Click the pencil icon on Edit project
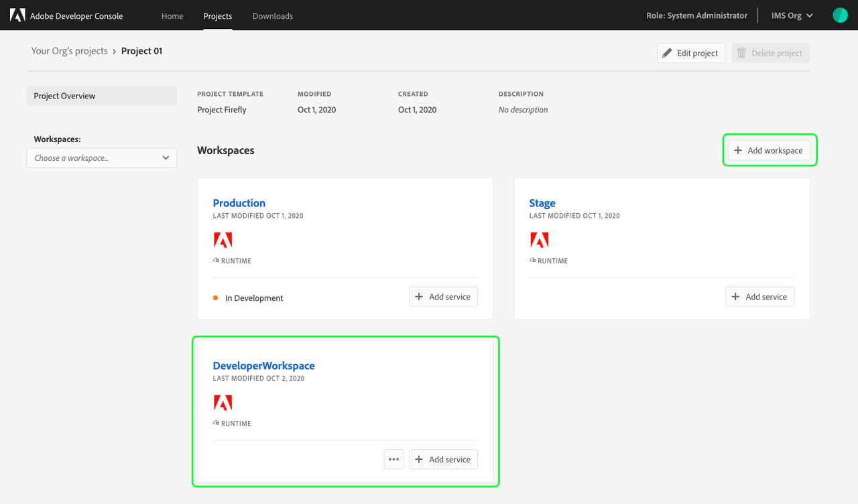This screenshot has height=504, width=858. 667,53
